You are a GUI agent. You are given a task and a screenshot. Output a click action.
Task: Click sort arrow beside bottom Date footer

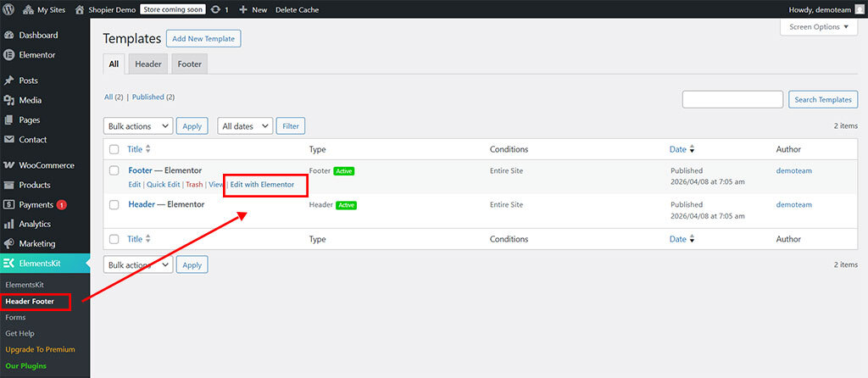(692, 239)
